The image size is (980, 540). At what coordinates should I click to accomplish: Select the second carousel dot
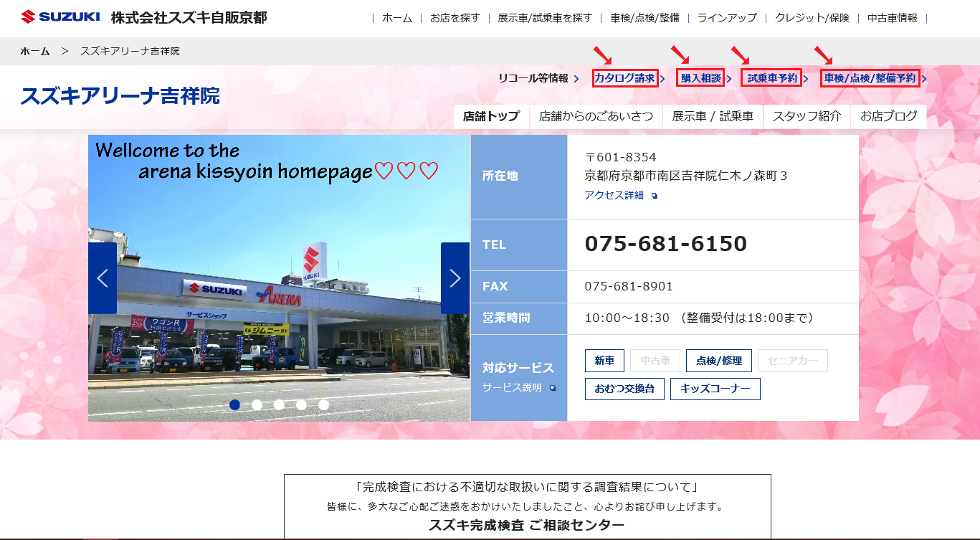click(257, 404)
